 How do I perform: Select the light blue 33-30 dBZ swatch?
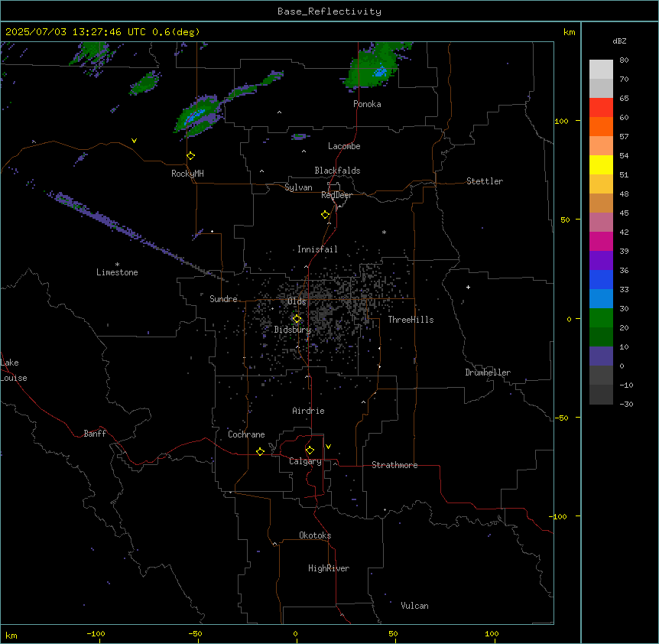coord(601,299)
